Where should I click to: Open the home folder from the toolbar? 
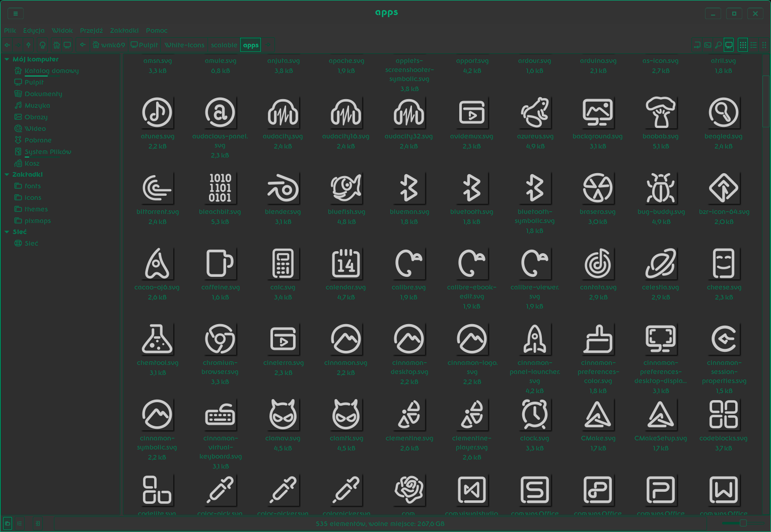56,45
